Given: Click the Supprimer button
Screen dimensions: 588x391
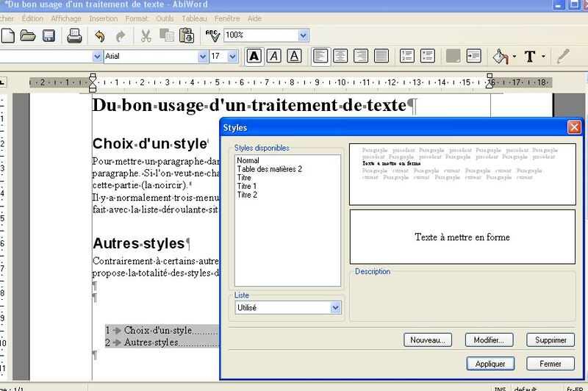Looking at the screenshot, I should tap(551, 340).
